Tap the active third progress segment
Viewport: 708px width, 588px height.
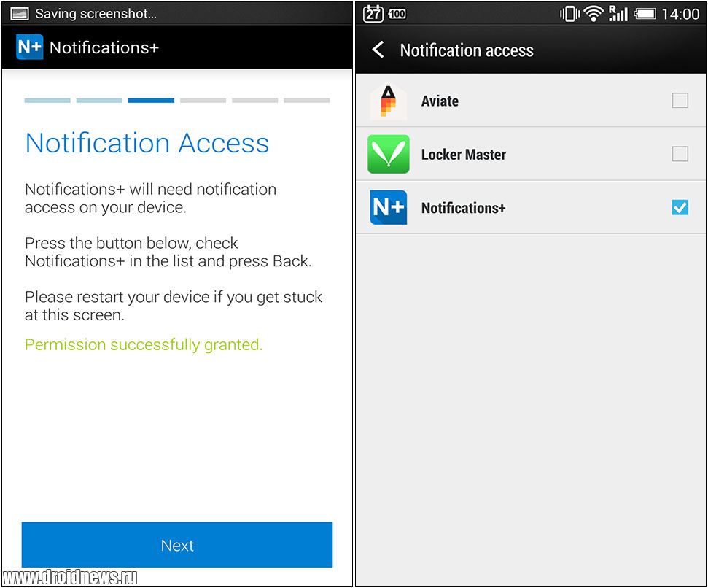(x=151, y=100)
